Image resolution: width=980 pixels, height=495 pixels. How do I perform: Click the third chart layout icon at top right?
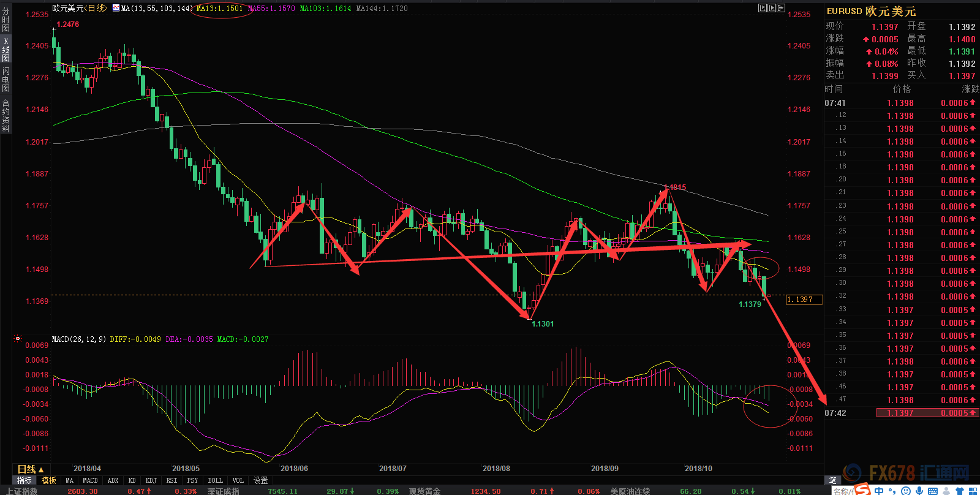pos(781,8)
